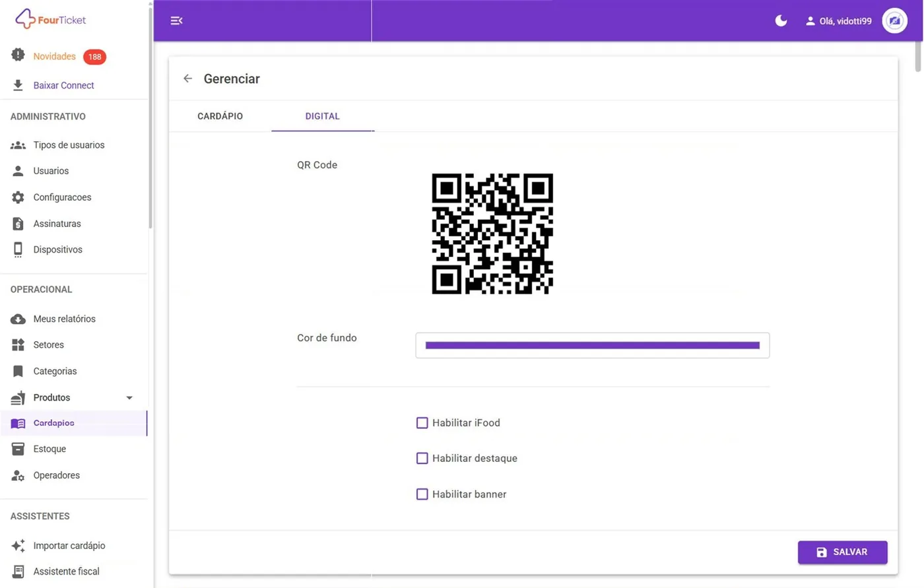Viewport: 924px width, 588px height.
Task: Click the Importar cardápio sparkle icon
Action: point(18,546)
